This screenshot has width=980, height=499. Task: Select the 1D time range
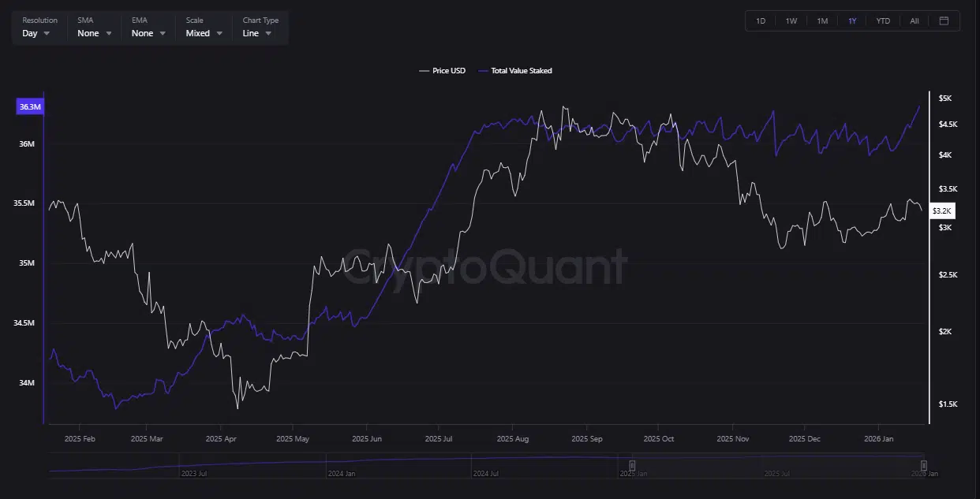[x=761, y=20]
